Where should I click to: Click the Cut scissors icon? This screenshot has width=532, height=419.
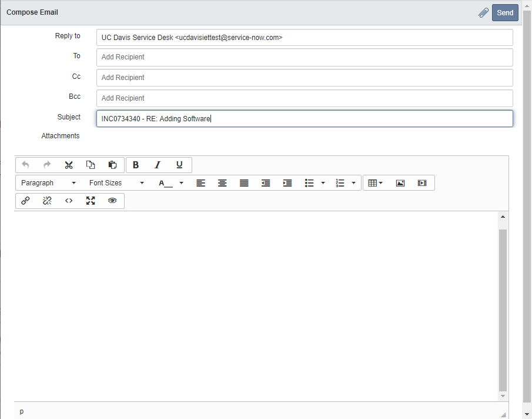pos(69,165)
